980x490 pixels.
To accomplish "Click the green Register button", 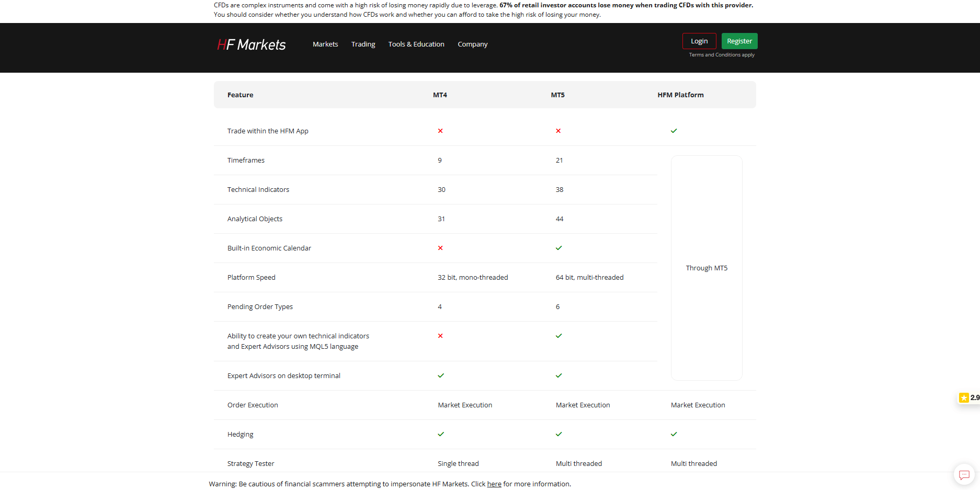I will point(739,41).
